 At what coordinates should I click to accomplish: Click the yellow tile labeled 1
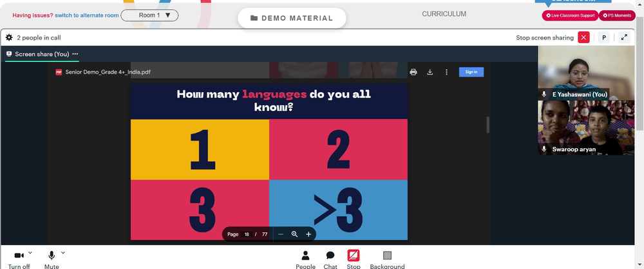click(x=200, y=150)
